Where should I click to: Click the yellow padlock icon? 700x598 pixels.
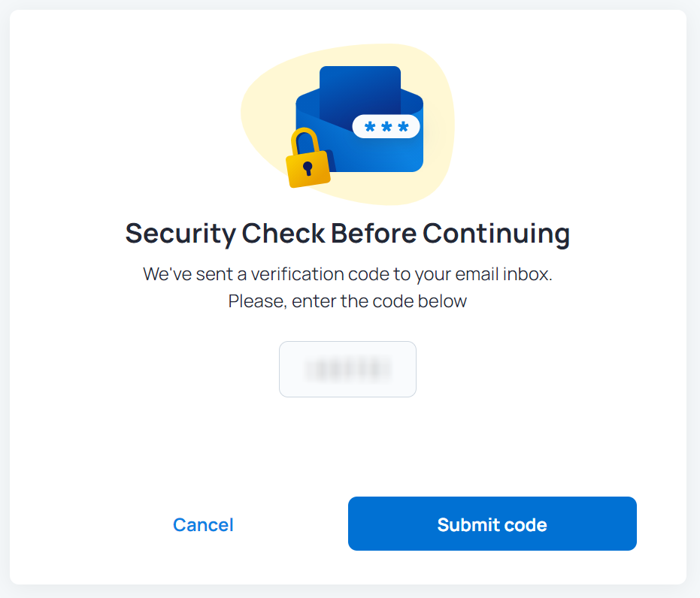click(x=308, y=167)
